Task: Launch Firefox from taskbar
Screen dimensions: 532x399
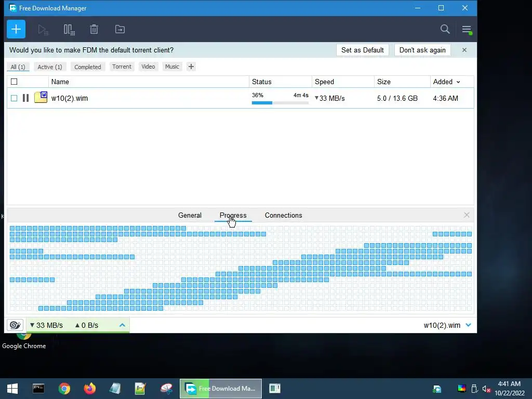Action: click(90, 389)
